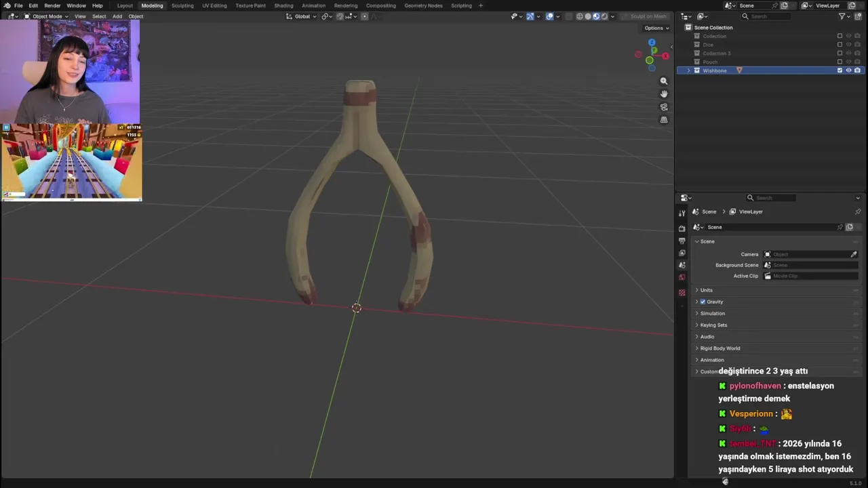Uncheck Wishbone collection exclude checkbox
The width and height of the screenshot is (868, 488).
[x=840, y=70]
